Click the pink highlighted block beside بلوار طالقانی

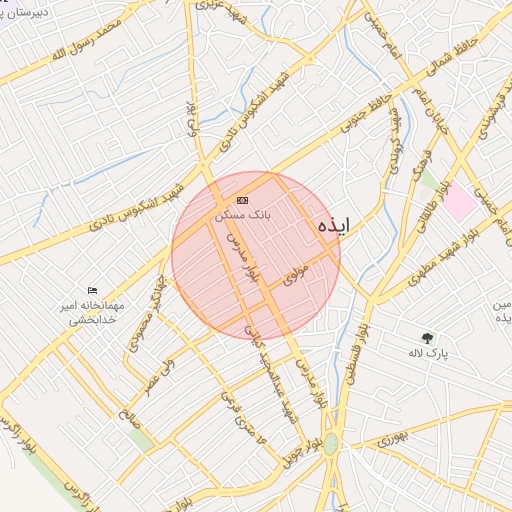(460, 202)
